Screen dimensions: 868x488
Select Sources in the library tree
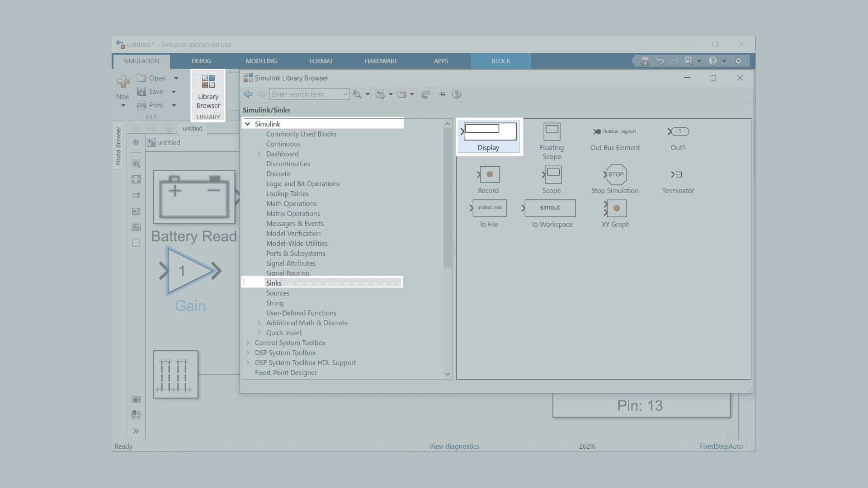coord(278,293)
